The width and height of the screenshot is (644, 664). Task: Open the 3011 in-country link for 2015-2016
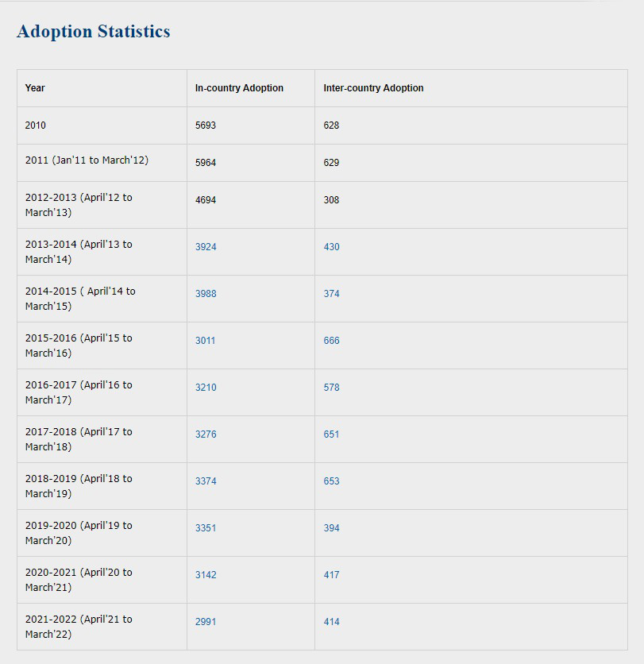coord(206,341)
